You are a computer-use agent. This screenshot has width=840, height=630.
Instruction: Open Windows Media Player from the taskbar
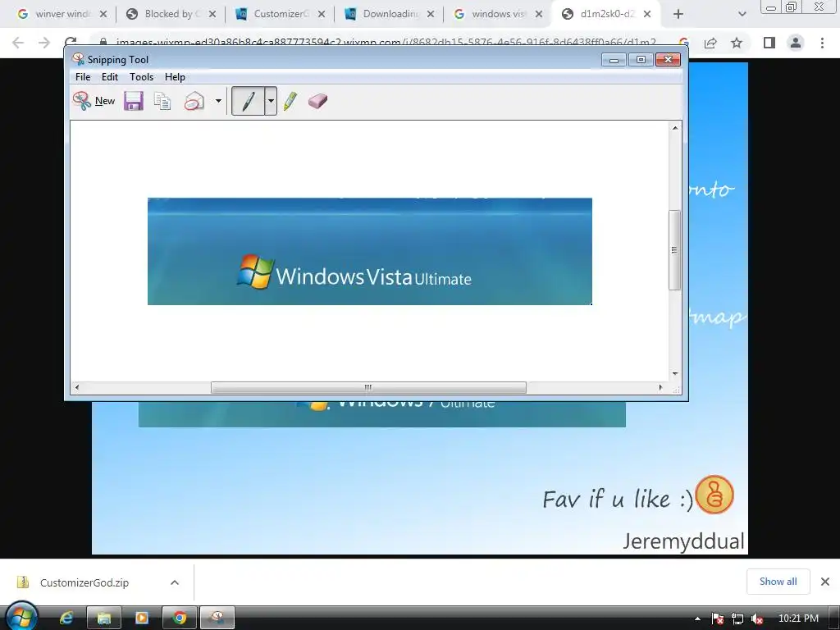pyautogui.click(x=141, y=618)
